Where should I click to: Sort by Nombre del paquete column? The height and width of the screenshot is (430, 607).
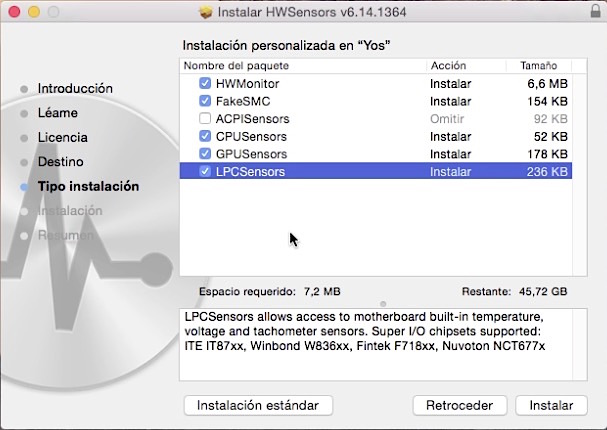[236, 65]
